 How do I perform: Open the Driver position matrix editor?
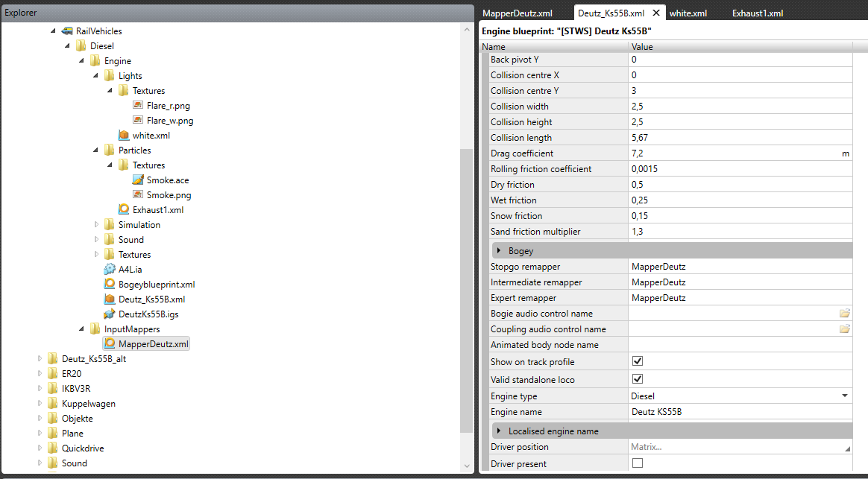(847, 448)
